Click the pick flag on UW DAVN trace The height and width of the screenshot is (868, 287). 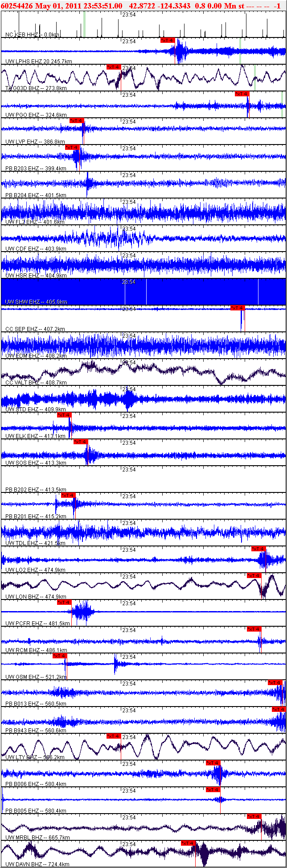click(x=189, y=843)
